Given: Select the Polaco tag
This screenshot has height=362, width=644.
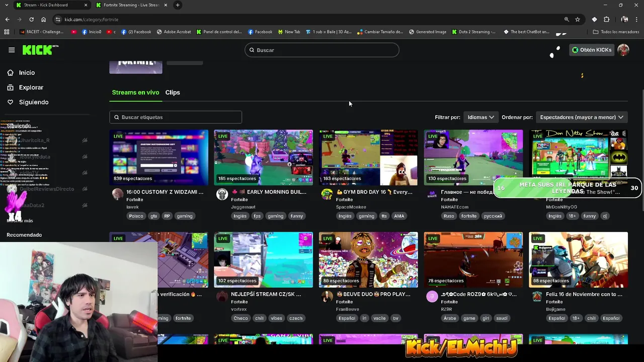Looking at the screenshot, I should coord(136,216).
